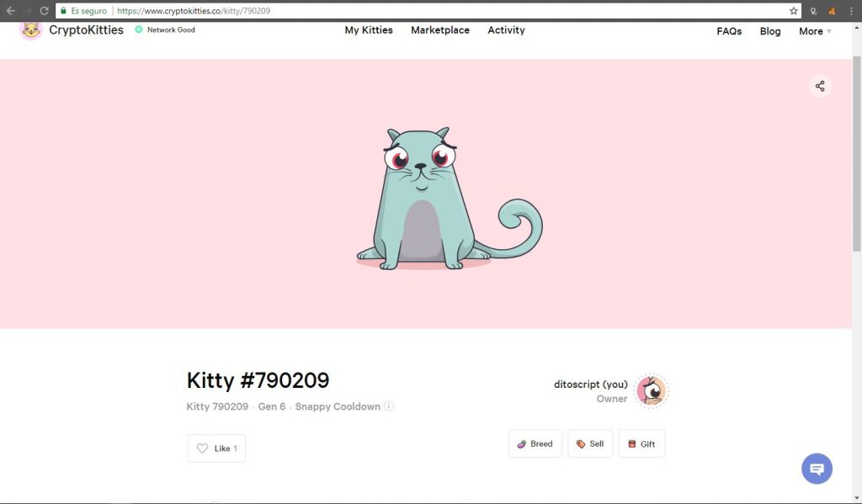
Task: Click the Kitty #790209 heading
Action: coord(258,379)
